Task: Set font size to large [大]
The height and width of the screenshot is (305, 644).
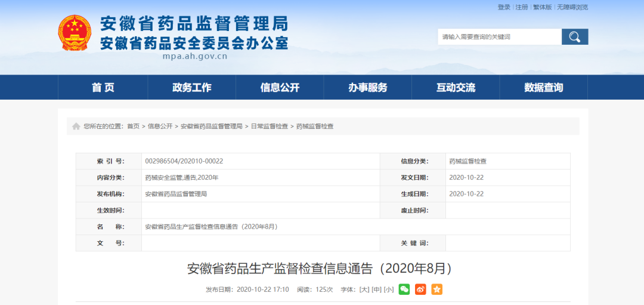Action: 364,289
